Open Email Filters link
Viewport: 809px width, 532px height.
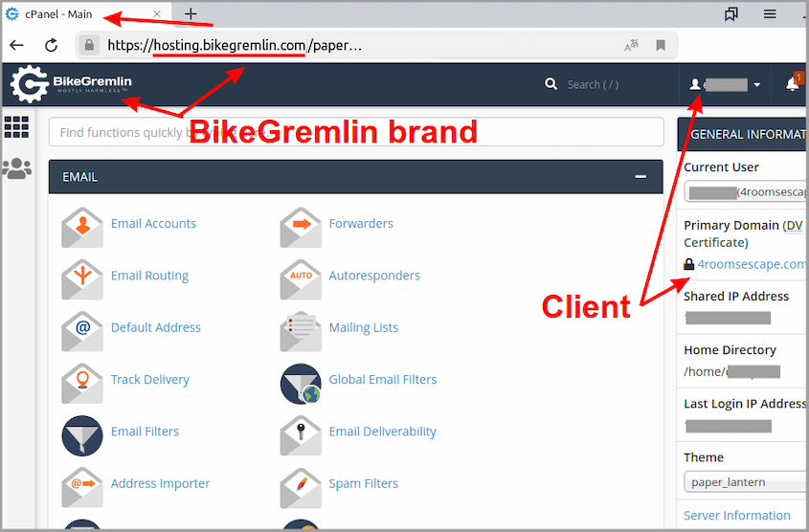[145, 432]
